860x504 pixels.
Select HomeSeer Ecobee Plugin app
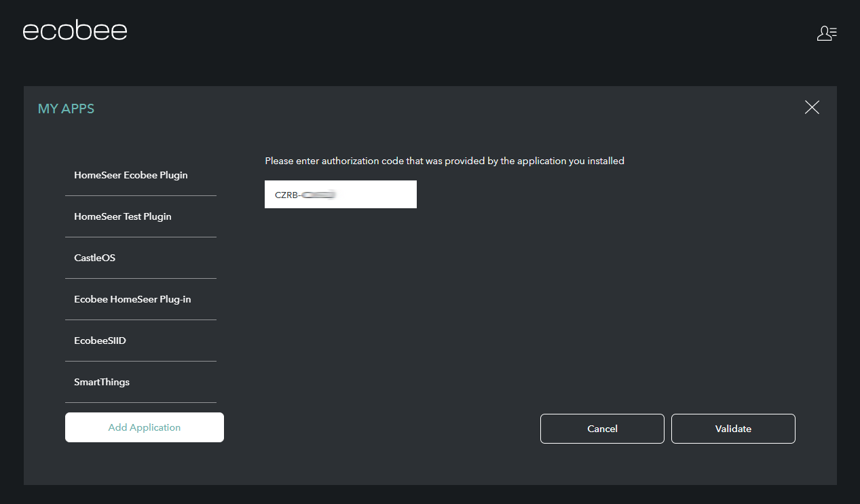coord(131,175)
